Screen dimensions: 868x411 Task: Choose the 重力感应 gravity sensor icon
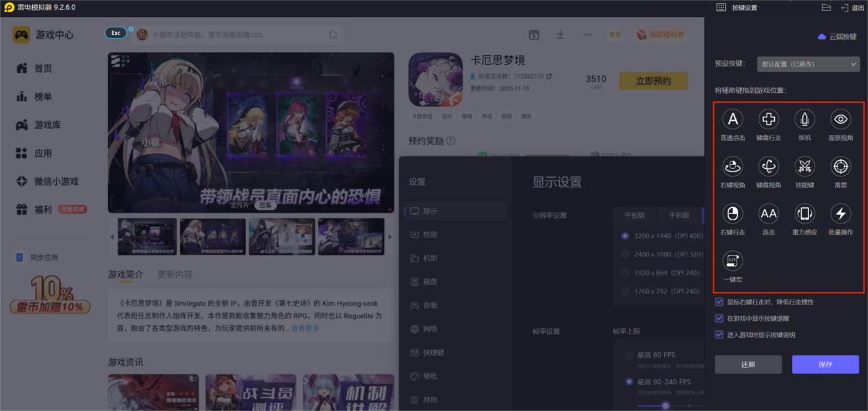(804, 213)
